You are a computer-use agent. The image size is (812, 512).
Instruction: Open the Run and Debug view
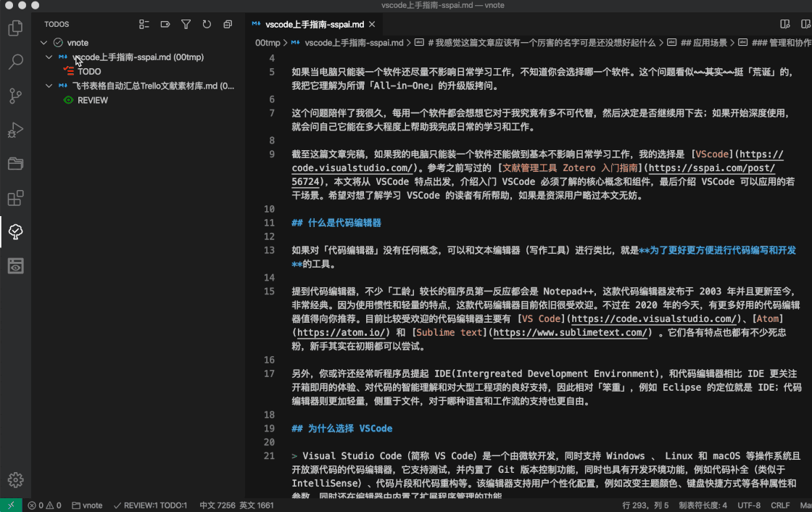pos(15,130)
